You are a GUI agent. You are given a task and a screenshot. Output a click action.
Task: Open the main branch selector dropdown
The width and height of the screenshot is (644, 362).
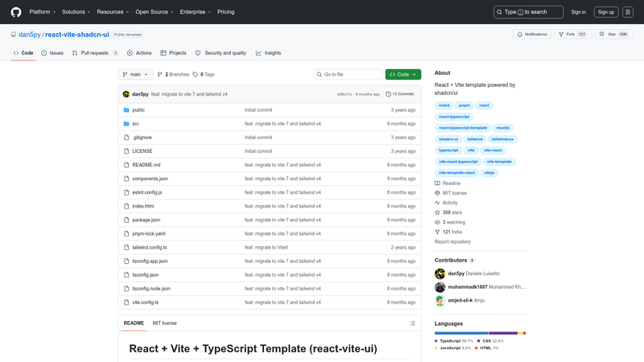(x=135, y=74)
